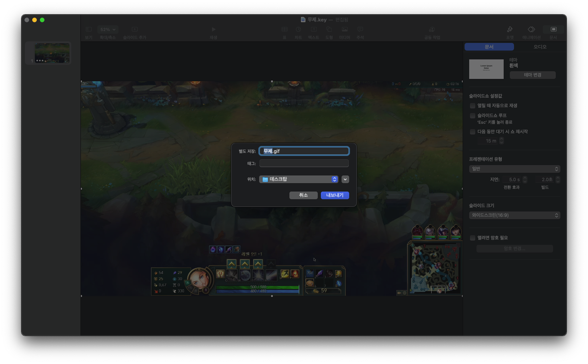Click the 15 m idle time stepper

(x=501, y=141)
